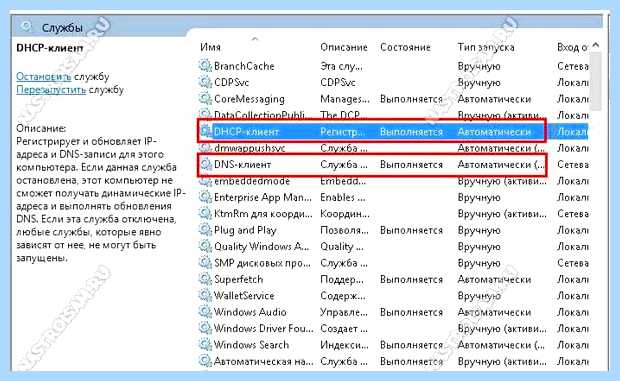Select the BranchCache service name
This screenshot has width=620, height=381.
point(244,66)
